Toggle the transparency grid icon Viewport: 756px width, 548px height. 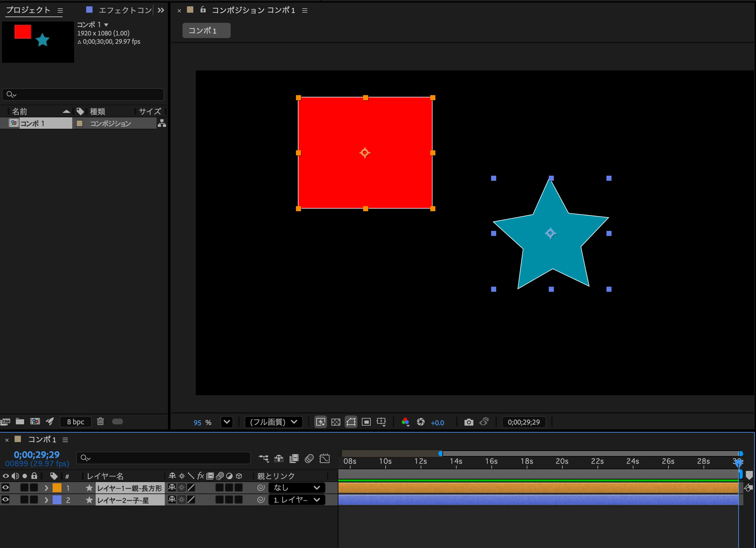[336, 422]
